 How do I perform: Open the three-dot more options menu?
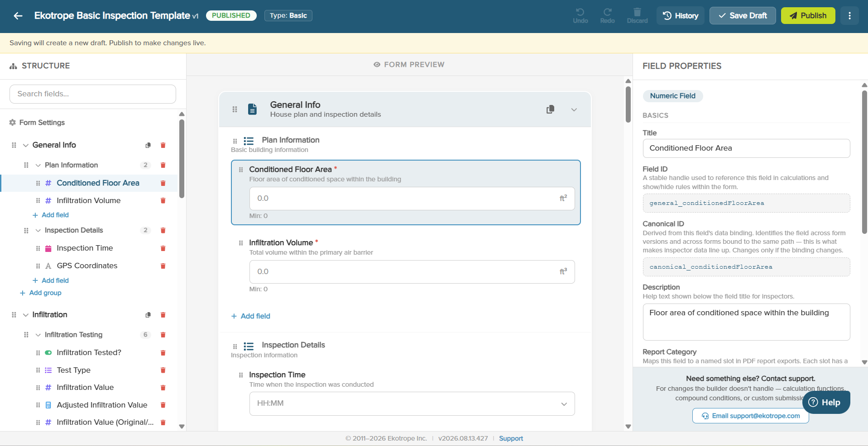[x=849, y=16]
